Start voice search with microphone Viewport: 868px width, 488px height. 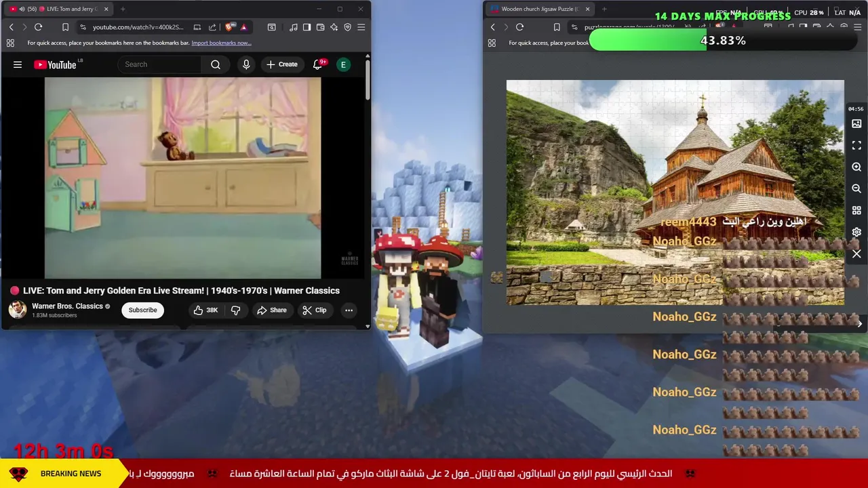(x=246, y=64)
